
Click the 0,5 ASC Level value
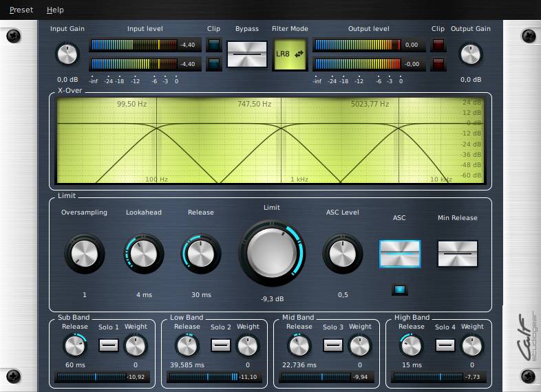343,295
